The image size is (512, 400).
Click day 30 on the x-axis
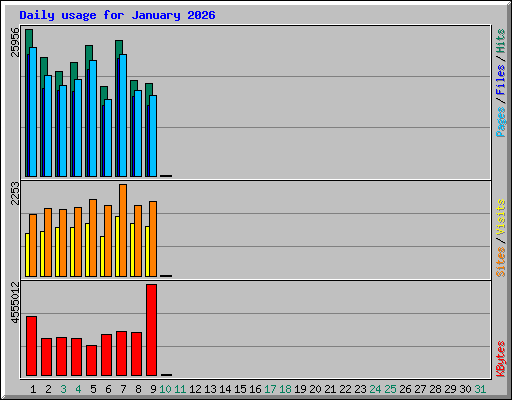465,389
